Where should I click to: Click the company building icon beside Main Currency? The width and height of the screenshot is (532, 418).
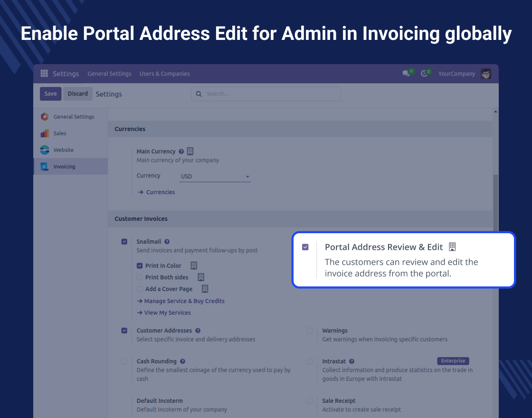[x=190, y=152]
